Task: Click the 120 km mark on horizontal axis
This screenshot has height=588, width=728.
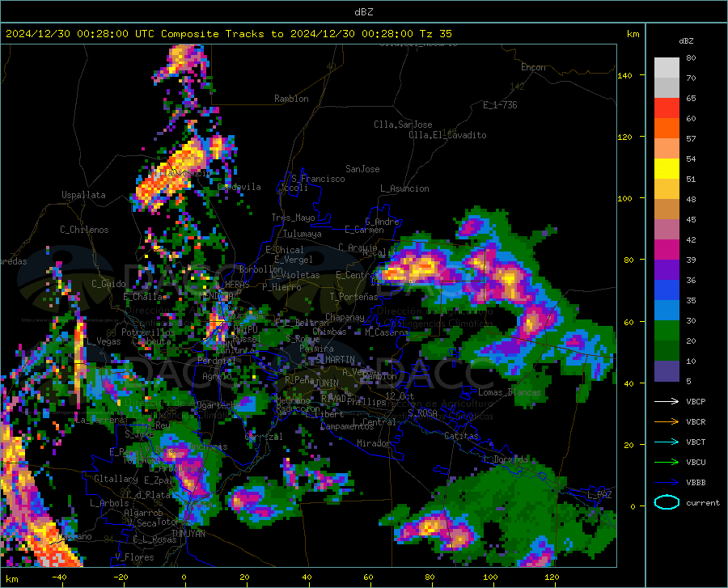Action: pos(552,577)
